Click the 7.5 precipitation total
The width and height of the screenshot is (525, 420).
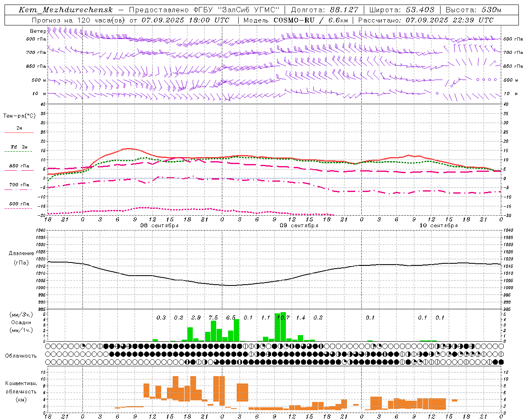tap(213, 317)
